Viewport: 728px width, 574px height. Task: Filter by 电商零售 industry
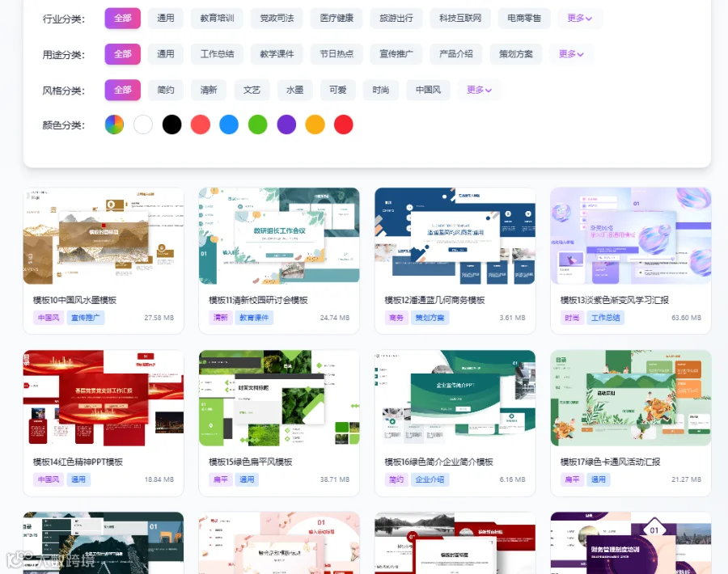[x=524, y=18]
